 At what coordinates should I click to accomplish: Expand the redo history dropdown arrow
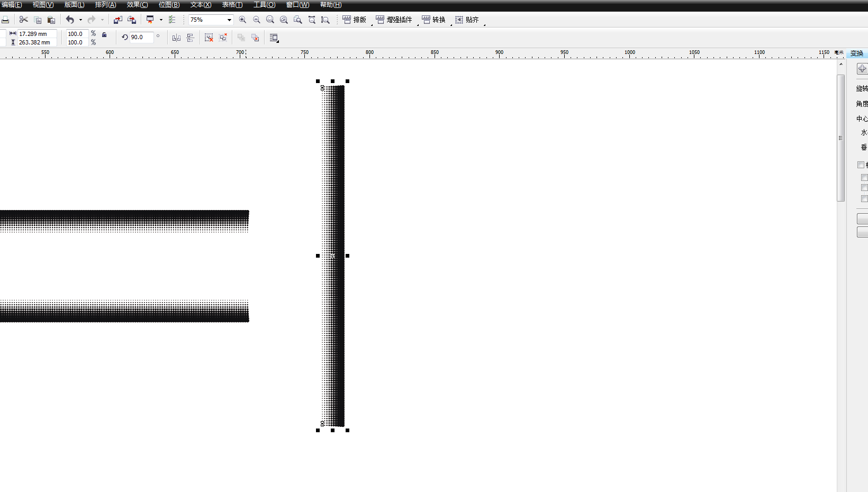102,20
